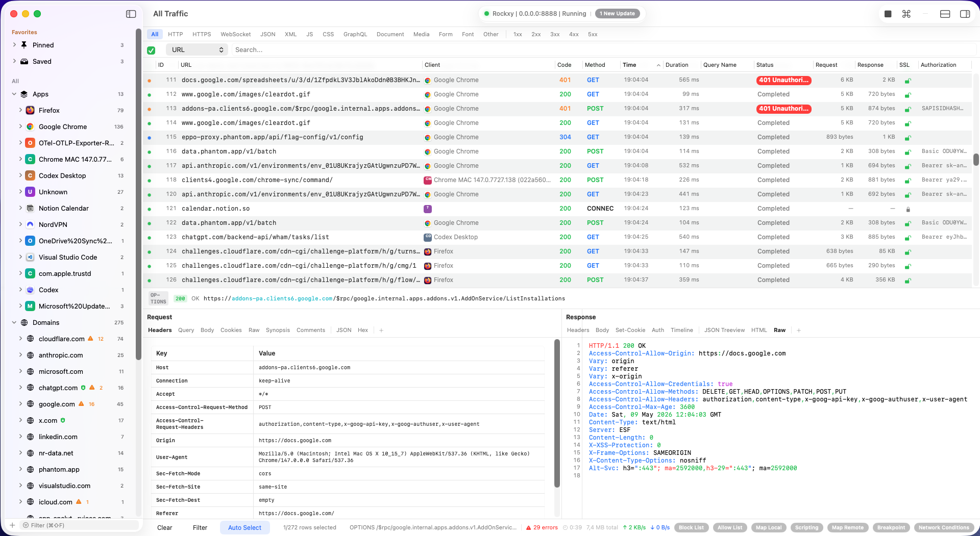Click the pin icon next to Pinned
This screenshot has height=536, width=980.
(x=24, y=45)
